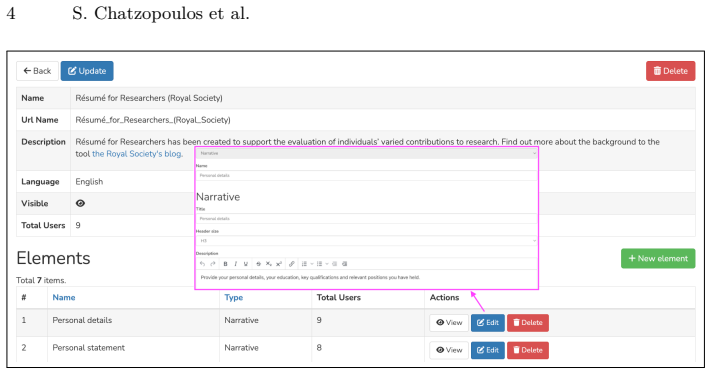This screenshot has height=374, width=711.
Task: Insert a link using the link icon
Action: pyautogui.click(x=292, y=264)
